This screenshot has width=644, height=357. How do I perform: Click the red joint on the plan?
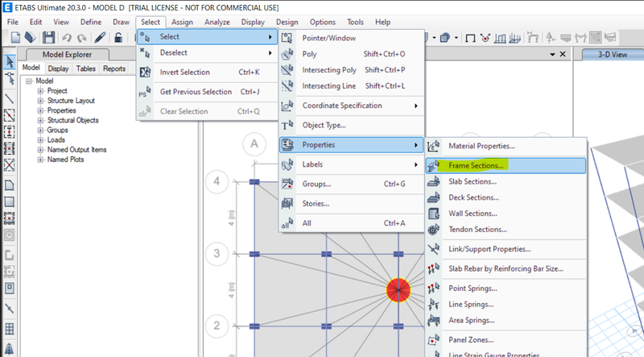pyautogui.click(x=398, y=290)
